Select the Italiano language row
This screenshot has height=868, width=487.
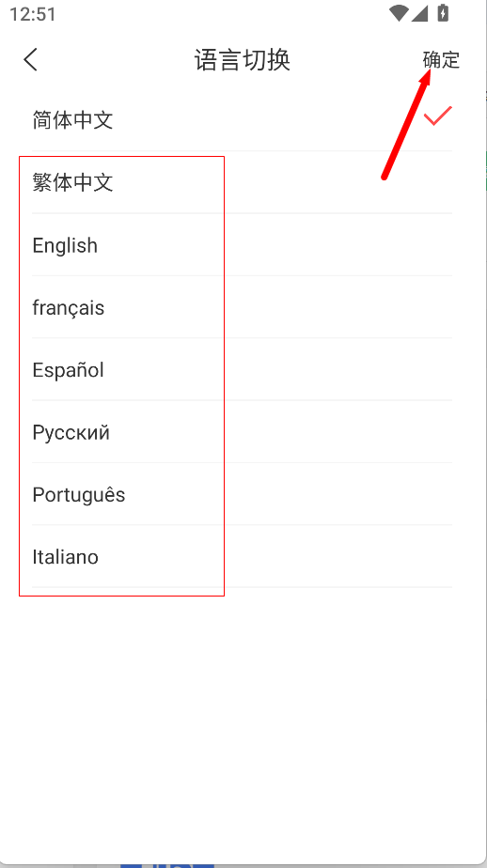tap(243, 556)
